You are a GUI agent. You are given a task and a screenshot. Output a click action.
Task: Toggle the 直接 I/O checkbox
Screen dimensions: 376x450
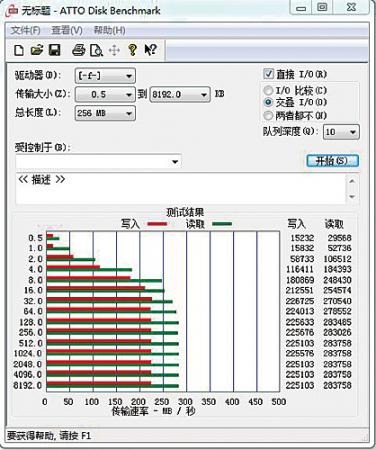click(x=269, y=74)
